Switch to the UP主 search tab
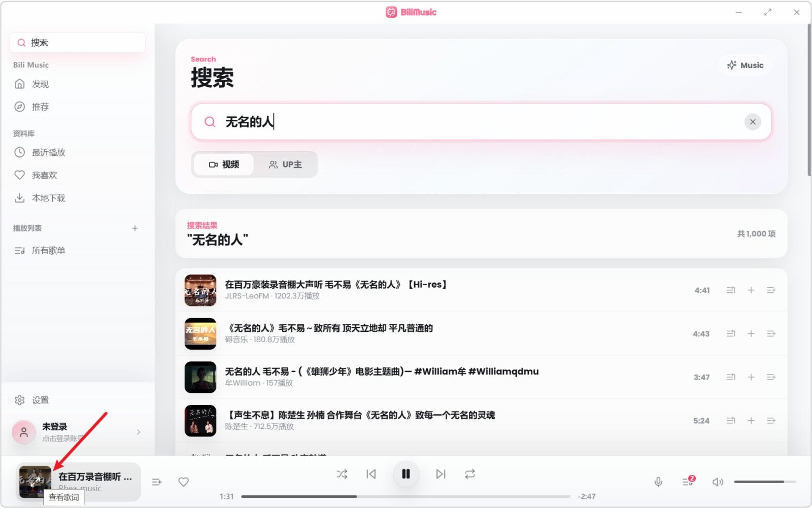Screen dimensions: 812x508 (x=285, y=164)
